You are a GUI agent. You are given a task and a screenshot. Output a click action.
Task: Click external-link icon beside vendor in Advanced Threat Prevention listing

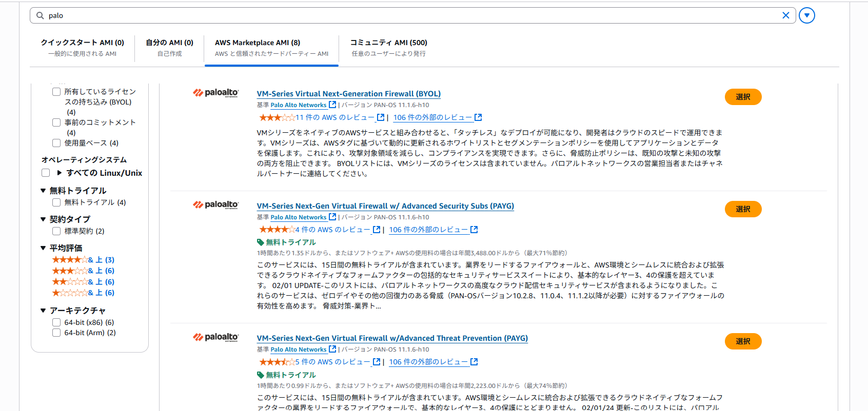point(332,349)
